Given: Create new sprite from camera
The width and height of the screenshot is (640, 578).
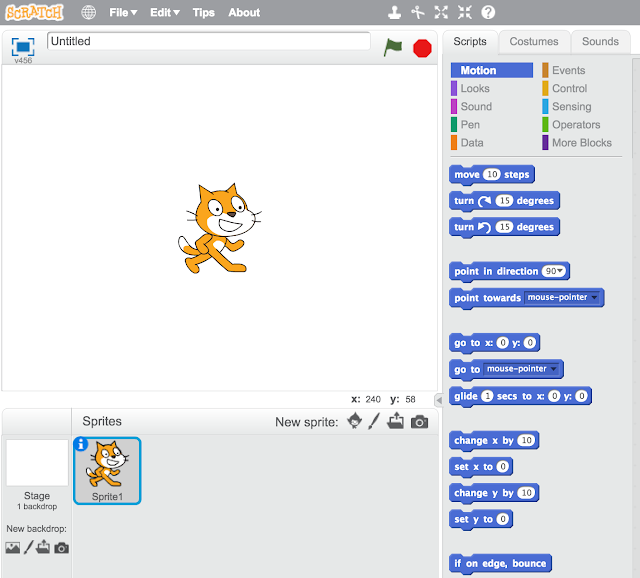Looking at the screenshot, I should tap(420, 422).
